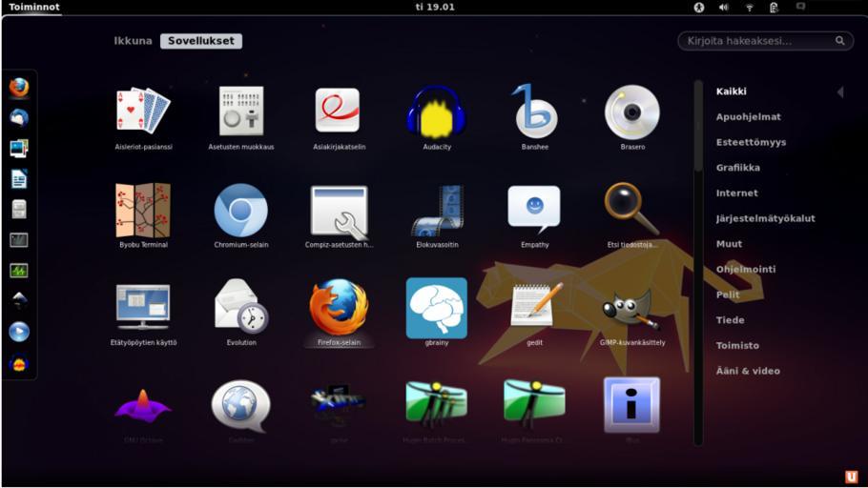Select the Sovellukset tab
This screenshot has height=488, width=868.
[200, 41]
